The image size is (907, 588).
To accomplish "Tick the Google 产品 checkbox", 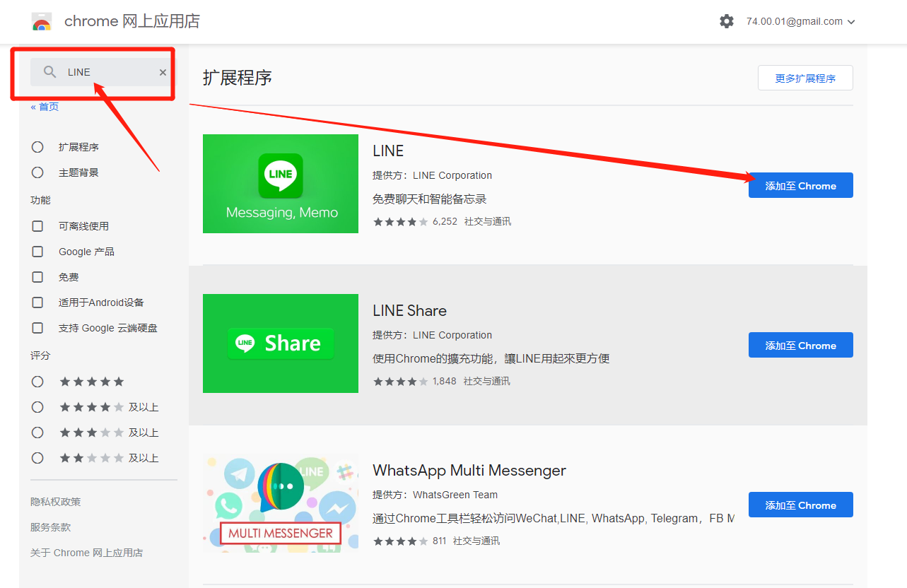I will 37,252.
